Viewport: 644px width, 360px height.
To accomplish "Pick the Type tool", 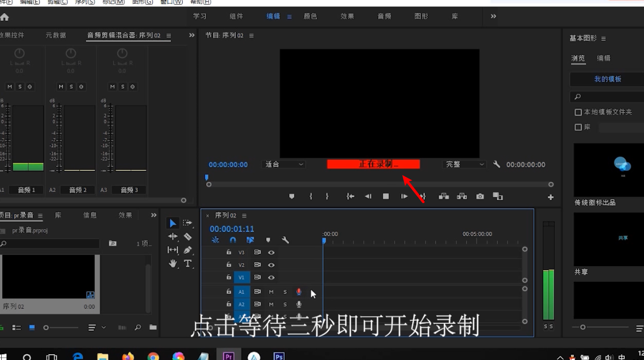I will (x=187, y=264).
